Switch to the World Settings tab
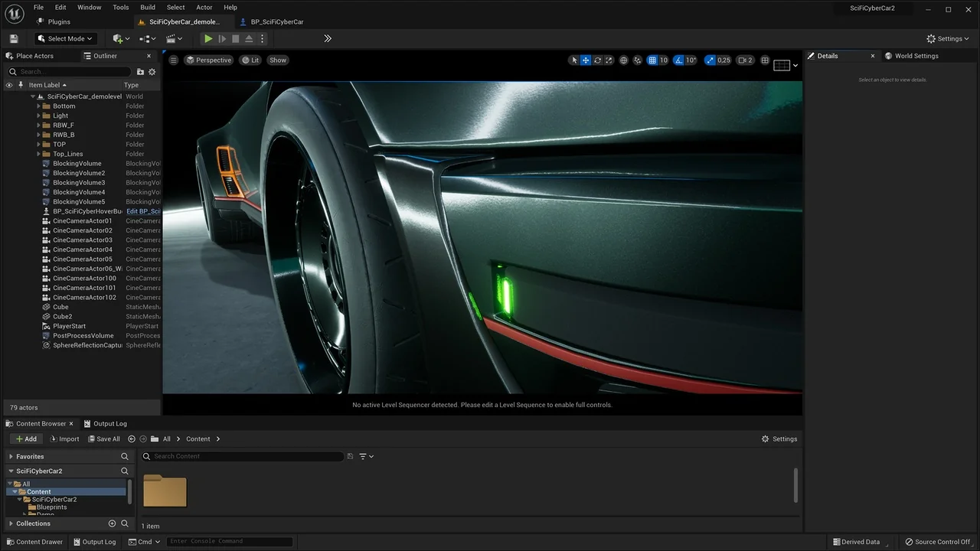Viewport: 980px width, 551px height. pos(916,55)
